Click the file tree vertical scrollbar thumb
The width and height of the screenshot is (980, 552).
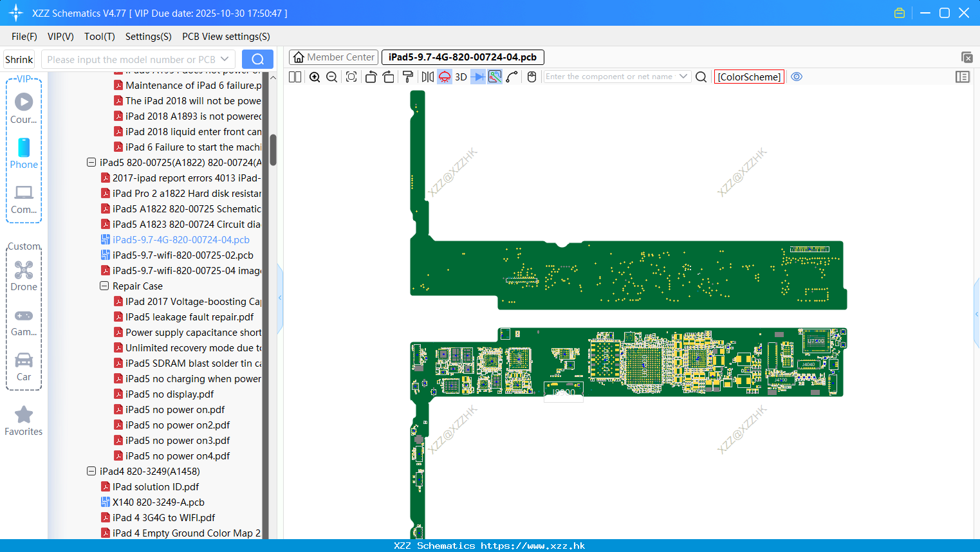[x=273, y=150]
